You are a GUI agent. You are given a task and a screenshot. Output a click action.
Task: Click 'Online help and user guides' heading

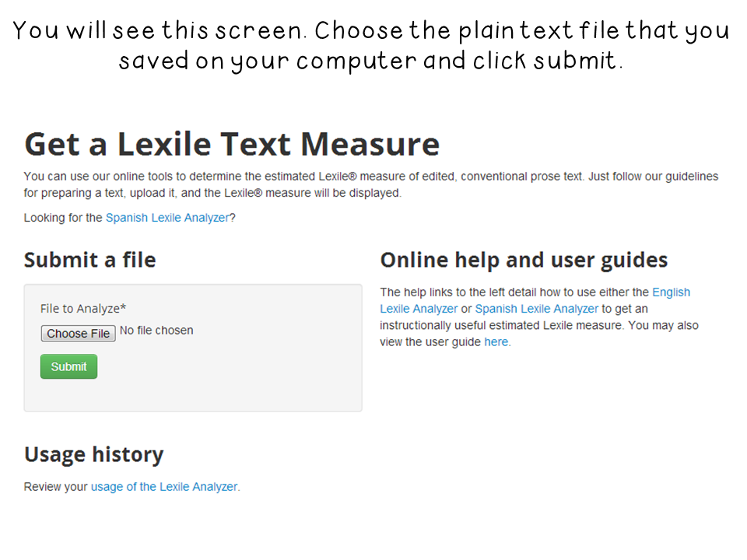(524, 260)
